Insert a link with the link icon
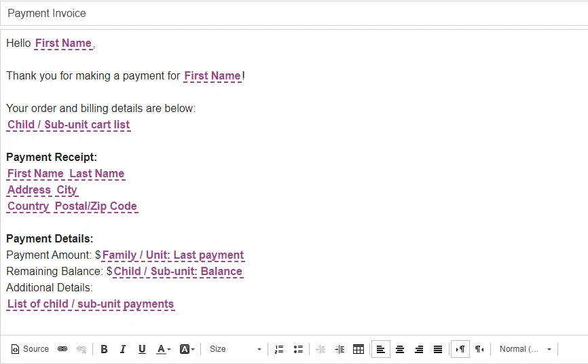 point(62,349)
